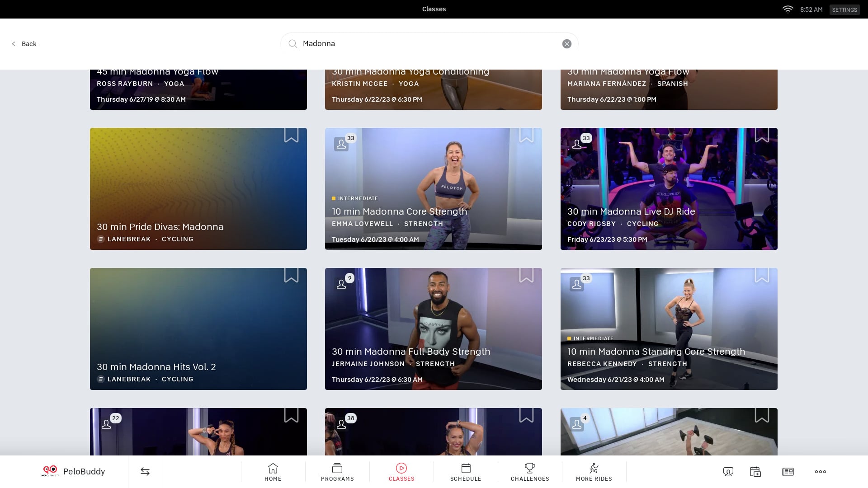868x488 pixels.
Task: Bookmark the 30 min Madonna Full Body Strength class
Action: pos(526,275)
